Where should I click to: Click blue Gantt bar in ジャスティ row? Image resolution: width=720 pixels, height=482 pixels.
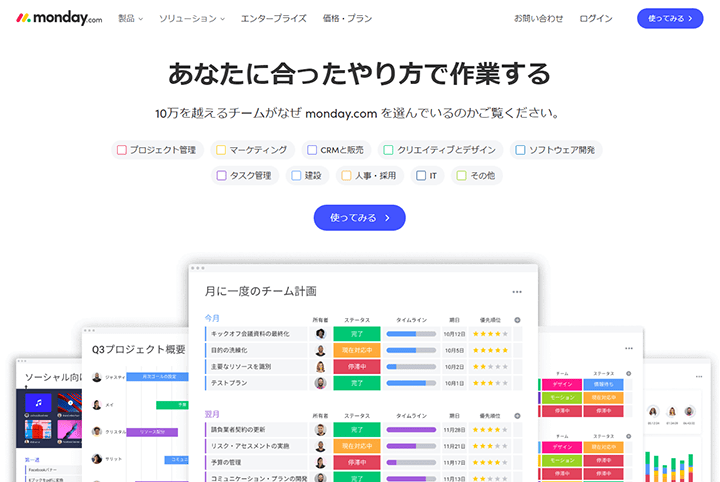point(158,377)
